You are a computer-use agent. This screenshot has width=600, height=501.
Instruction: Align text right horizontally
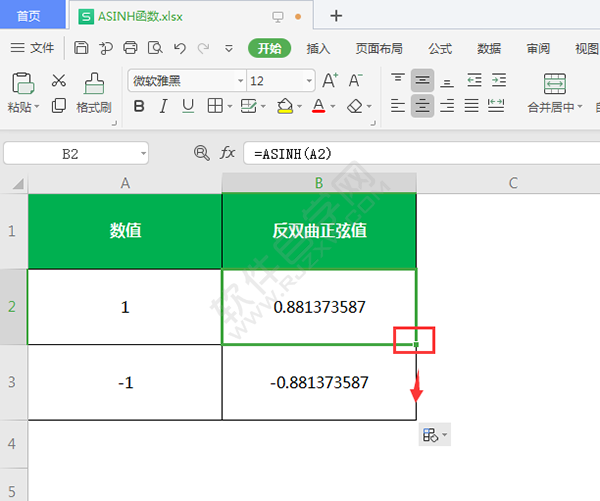pyautogui.click(x=447, y=106)
